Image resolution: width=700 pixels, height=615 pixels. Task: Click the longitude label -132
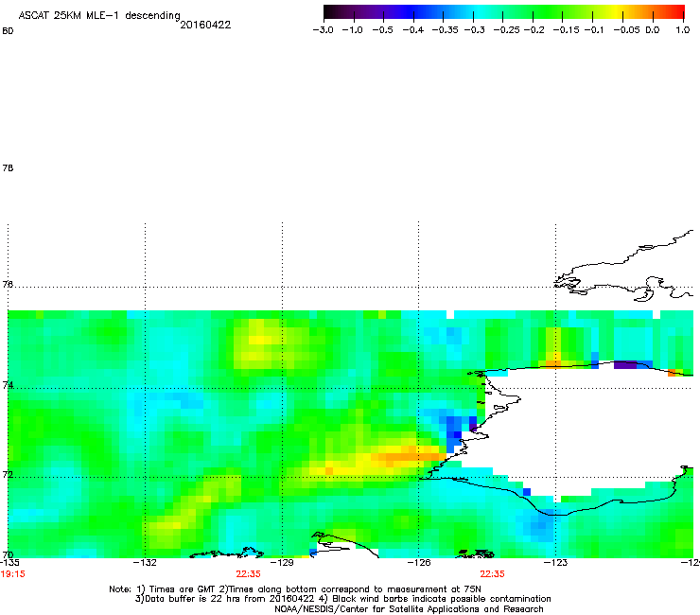145,562
